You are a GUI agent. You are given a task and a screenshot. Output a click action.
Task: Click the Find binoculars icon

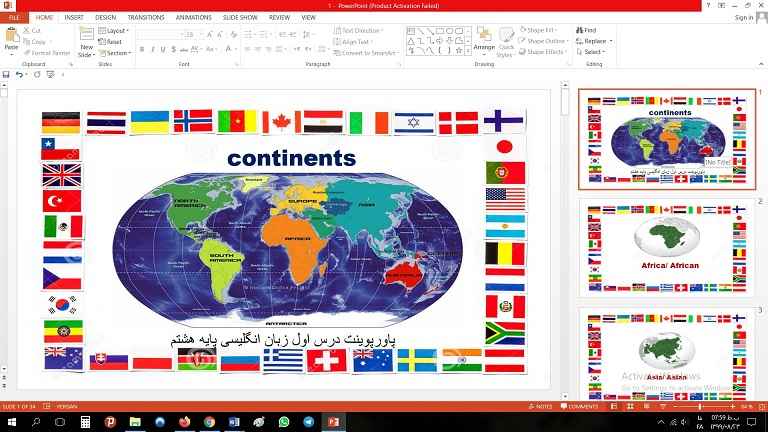click(579, 30)
